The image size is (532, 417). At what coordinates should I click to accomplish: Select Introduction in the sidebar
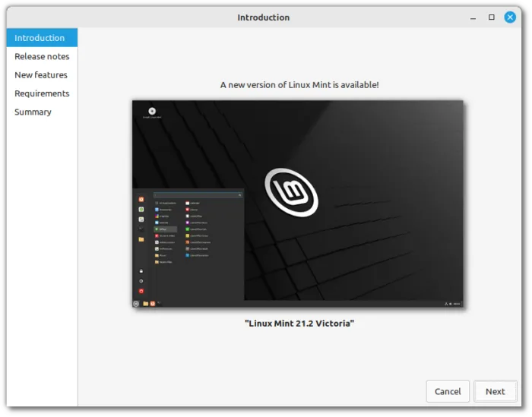coord(40,38)
